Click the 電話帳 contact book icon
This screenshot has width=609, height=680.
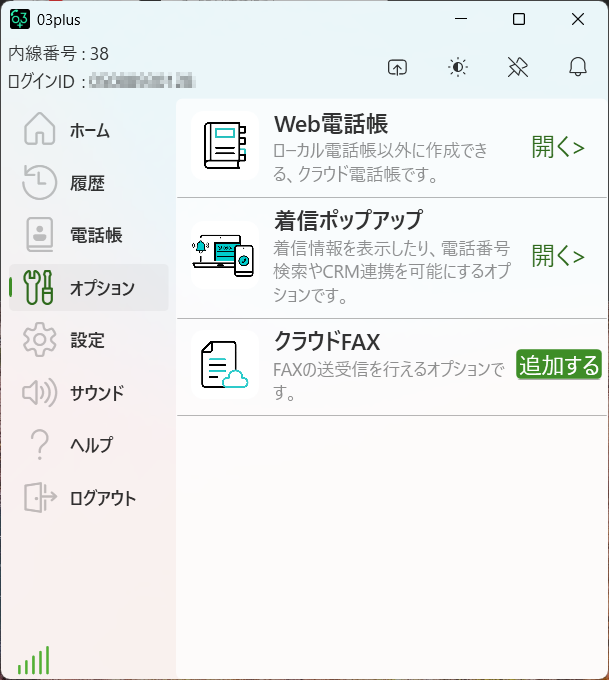coord(40,235)
